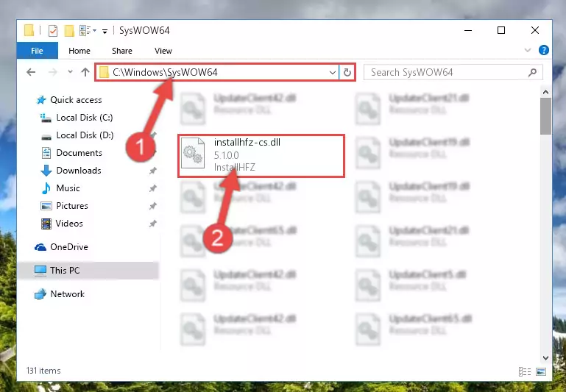Open Help with the question mark icon
Viewport: 566px width, 392px height.
coord(543,50)
